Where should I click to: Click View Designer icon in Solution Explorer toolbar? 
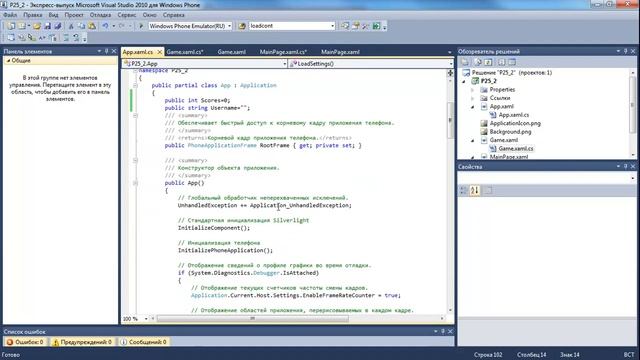point(512,62)
